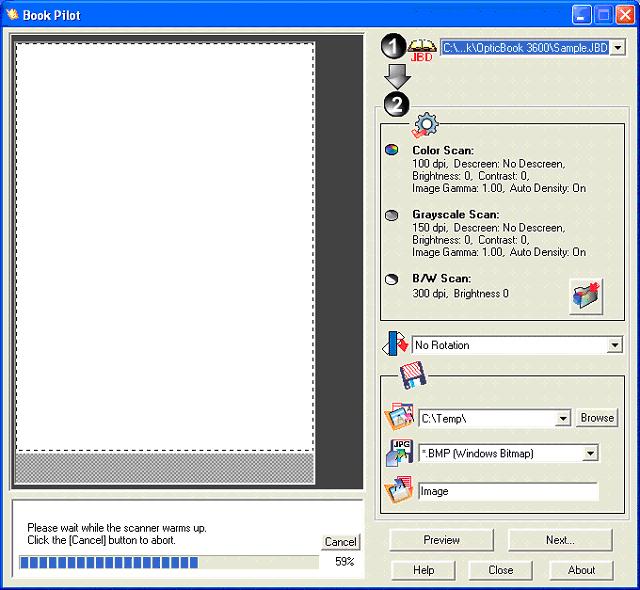Expand the No Rotation dropdown arrow

click(x=614, y=345)
